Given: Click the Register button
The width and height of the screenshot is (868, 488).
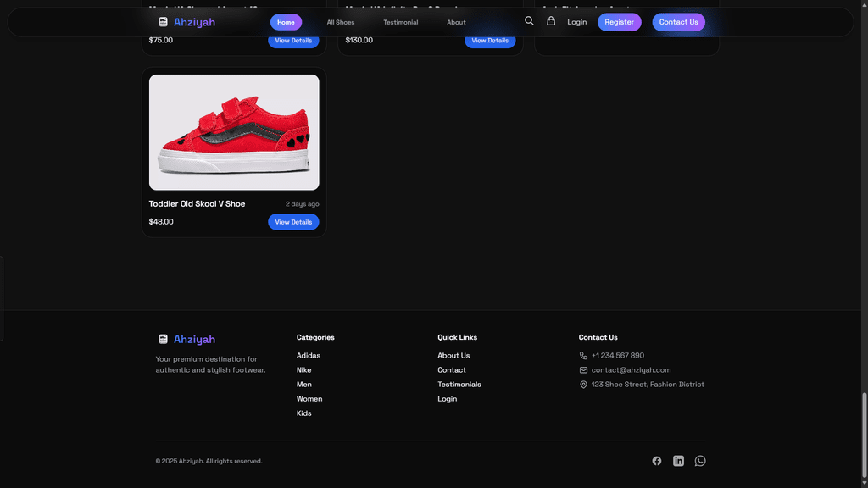Looking at the screenshot, I should point(619,22).
